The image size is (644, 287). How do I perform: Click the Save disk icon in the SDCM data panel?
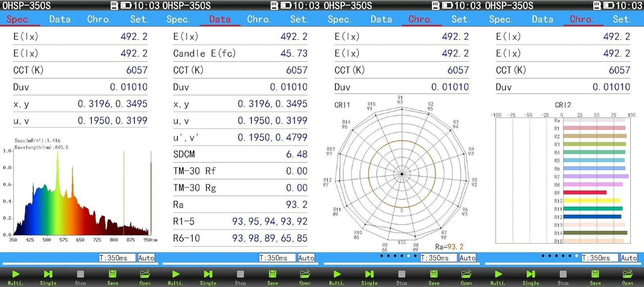point(273,275)
